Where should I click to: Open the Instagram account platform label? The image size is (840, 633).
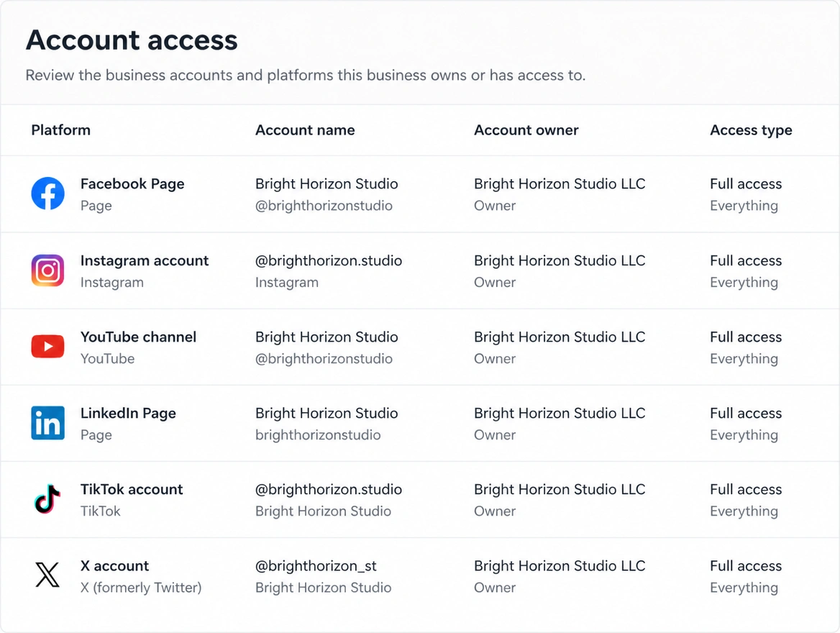coord(145,260)
